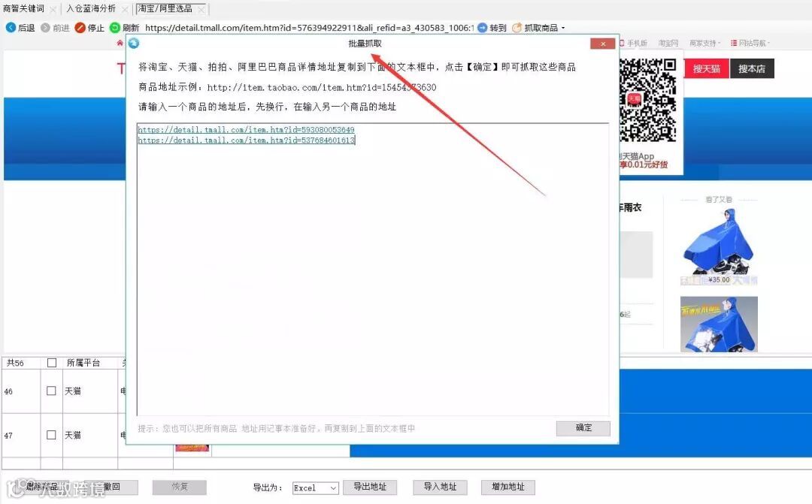Click the 搜天猫 search button
Image resolution: width=812 pixels, height=504 pixels.
[707, 68]
